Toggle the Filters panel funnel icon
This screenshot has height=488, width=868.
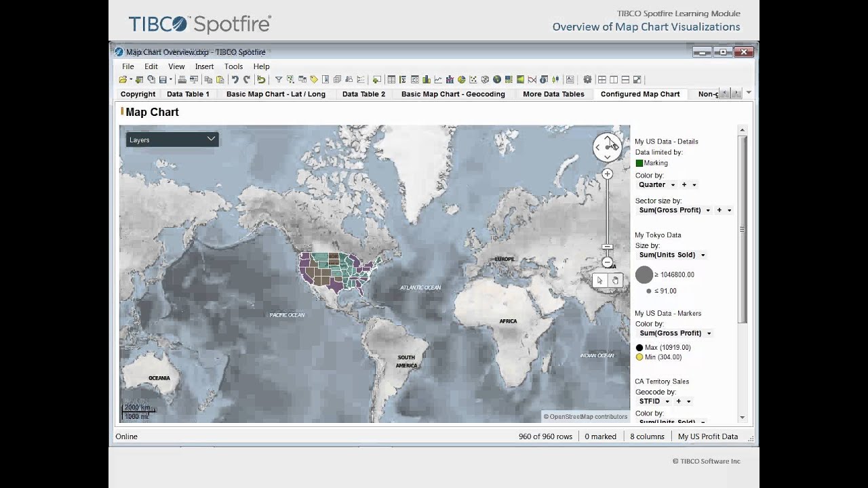pyautogui.click(x=279, y=79)
